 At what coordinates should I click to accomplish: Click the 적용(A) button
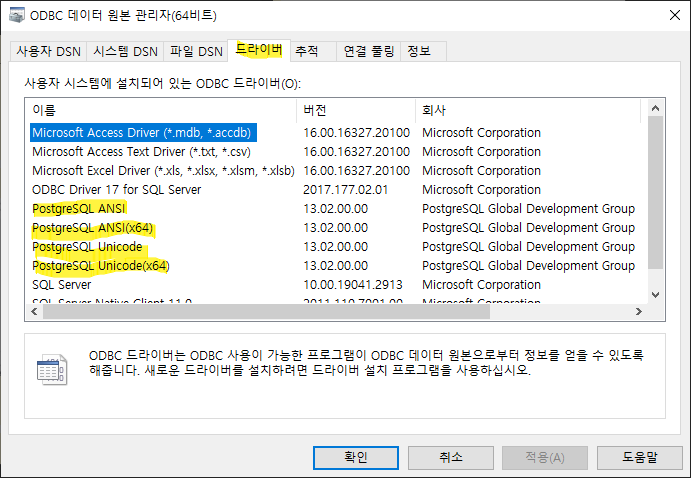[x=545, y=457]
